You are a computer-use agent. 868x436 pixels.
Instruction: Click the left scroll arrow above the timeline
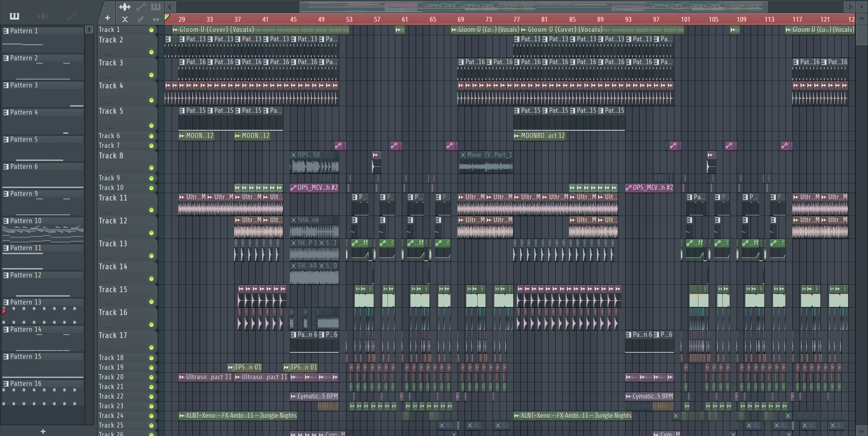(170, 7)
